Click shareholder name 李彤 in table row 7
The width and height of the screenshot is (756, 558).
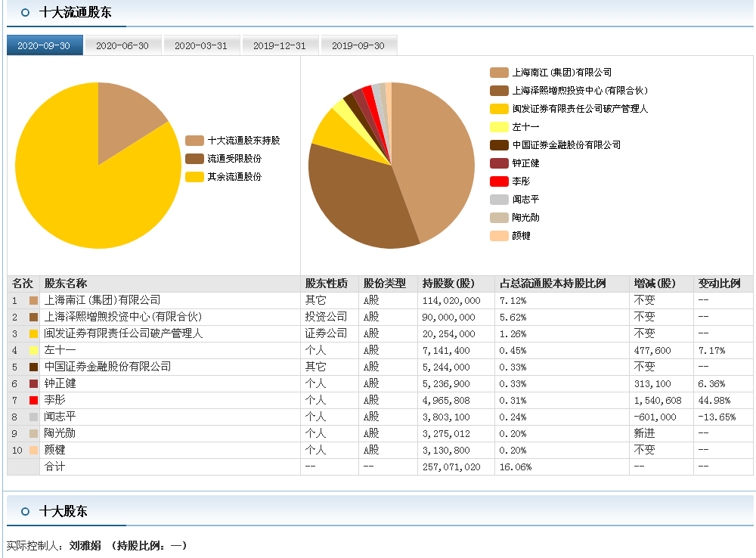click(54, 400)
